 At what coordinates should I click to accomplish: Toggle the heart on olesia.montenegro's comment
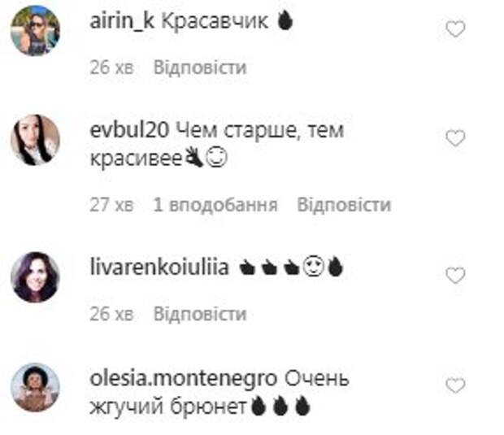tap(455, 385)
